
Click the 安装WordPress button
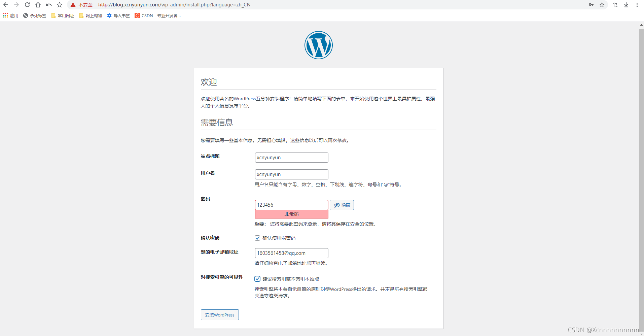[220, 315]
